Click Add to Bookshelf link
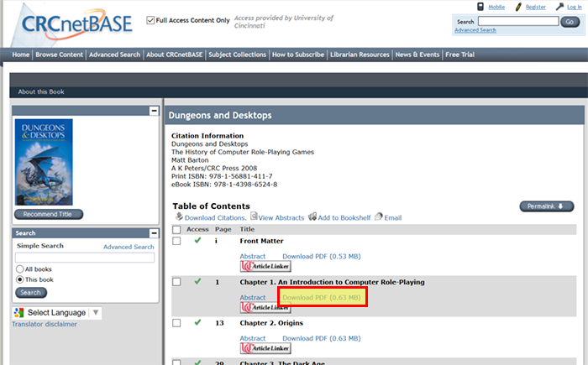The width and height of the screenshot is (588, 365). click(x=344, y=217)
